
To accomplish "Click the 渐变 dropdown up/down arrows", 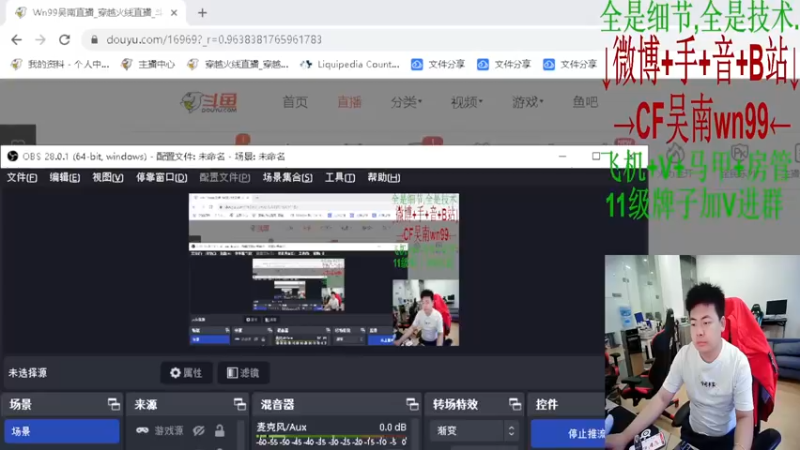I will [x=511, y=431].
